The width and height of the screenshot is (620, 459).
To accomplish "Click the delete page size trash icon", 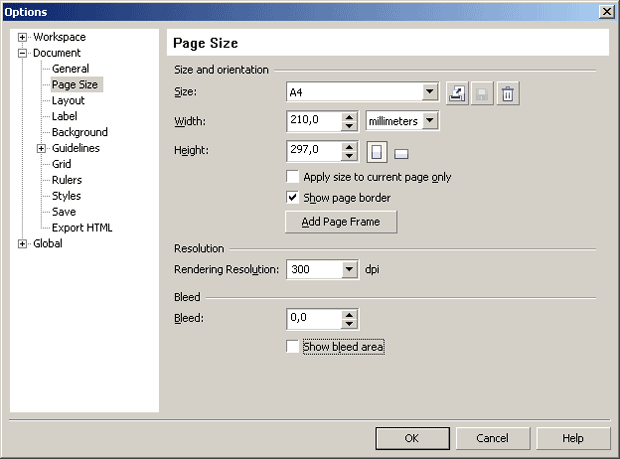I will click(508, 93).
